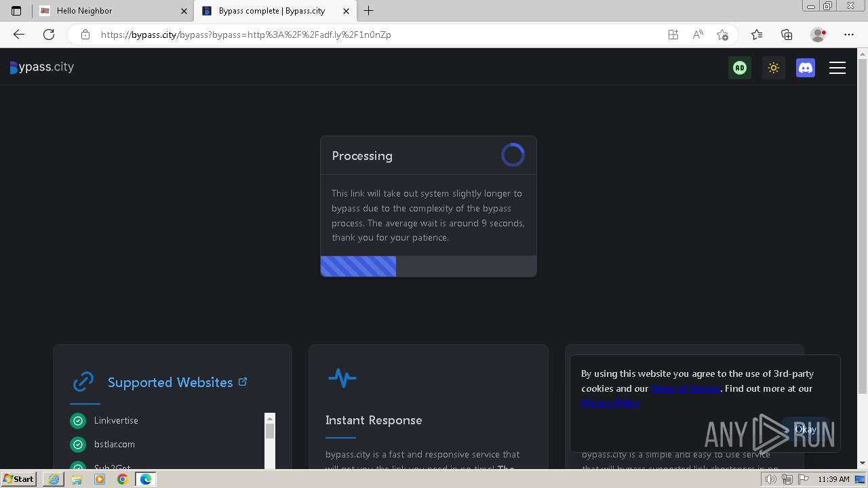
Task: Click the address bar URL
Action: [x=246, y=35]
